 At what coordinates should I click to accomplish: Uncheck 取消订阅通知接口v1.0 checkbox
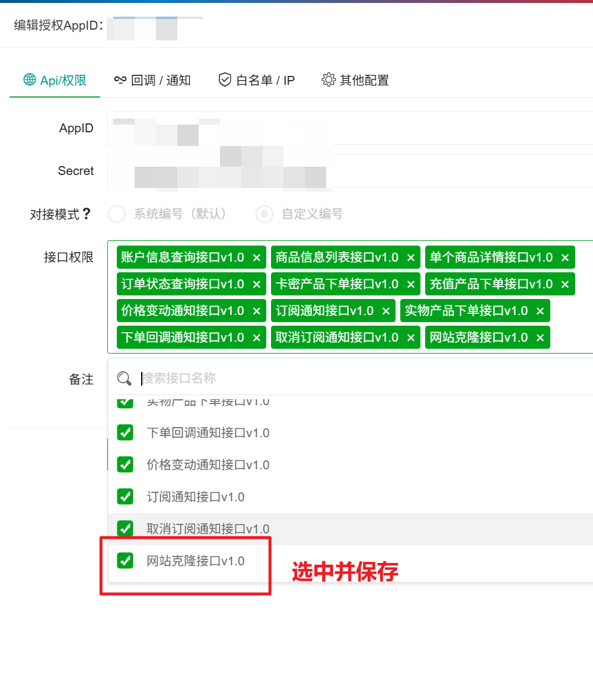125,528
